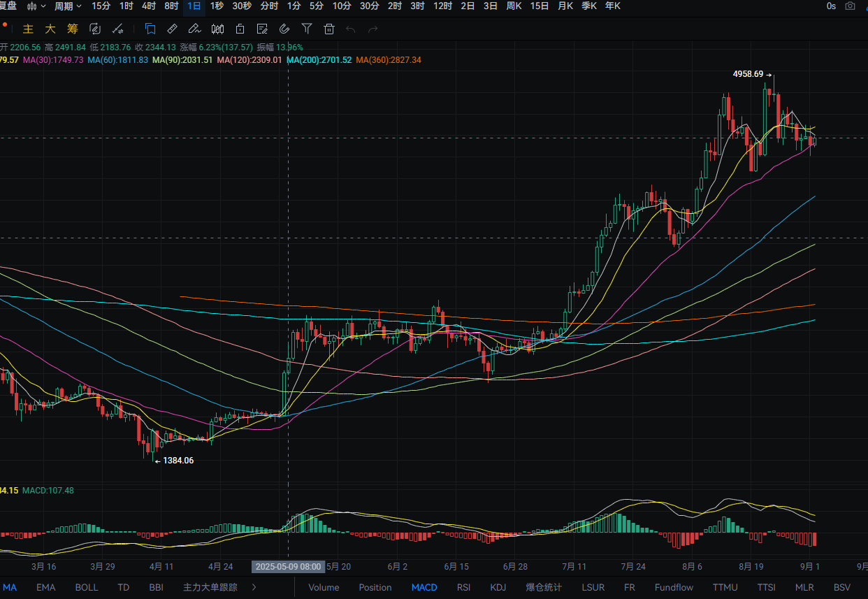This screenshot has height=599, width=868.
Task: Switch to the 4时 timeframe
Action: [x=149, y=6]
